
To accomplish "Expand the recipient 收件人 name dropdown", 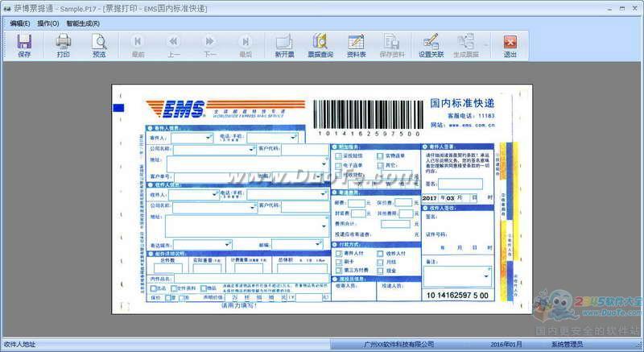I will 215,194.
